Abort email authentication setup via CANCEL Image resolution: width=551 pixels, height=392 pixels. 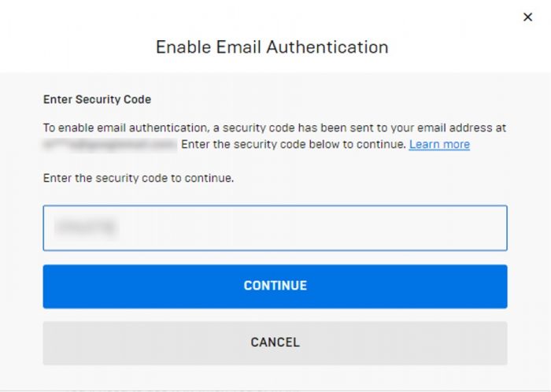(x=275, y=342)
